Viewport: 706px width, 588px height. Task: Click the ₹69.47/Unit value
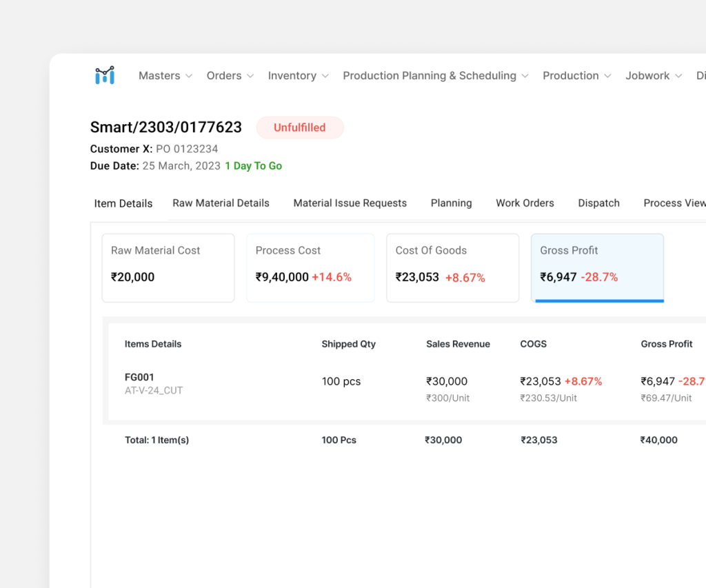pos(667,398)
